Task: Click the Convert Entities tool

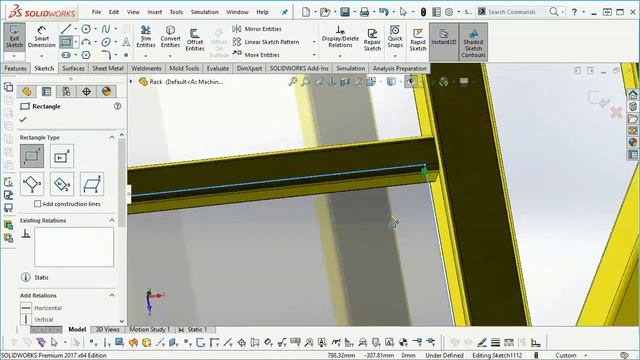Action: 170,37
